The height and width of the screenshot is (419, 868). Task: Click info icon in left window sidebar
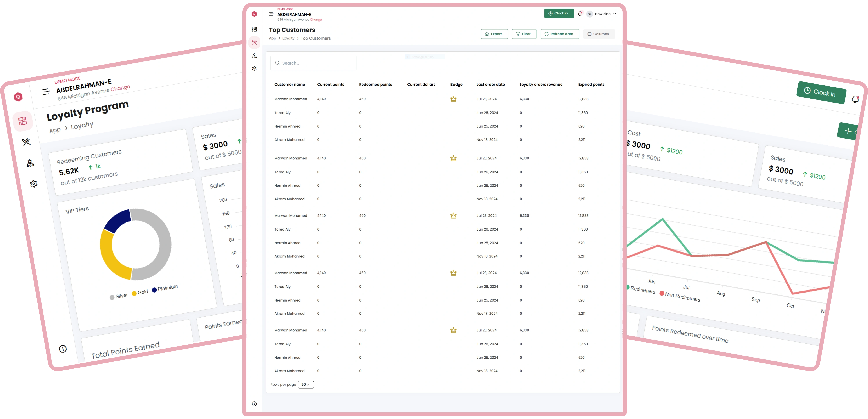(x=63, y=349)
